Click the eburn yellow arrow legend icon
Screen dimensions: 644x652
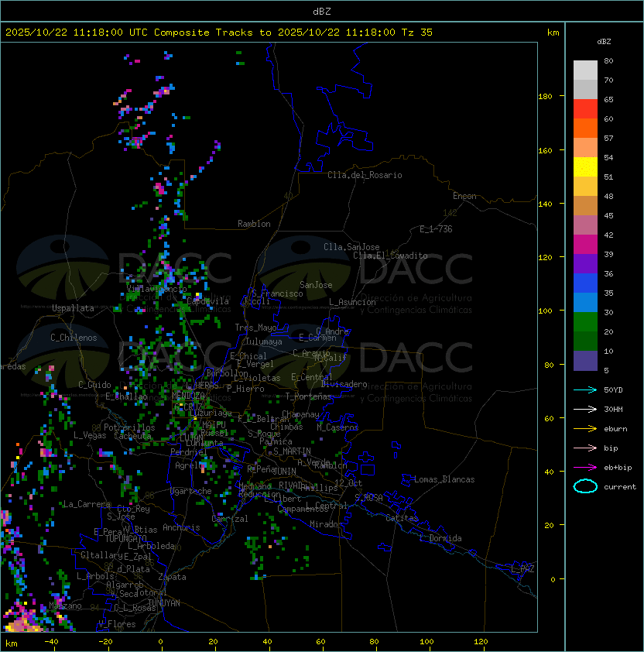(585, 429)
